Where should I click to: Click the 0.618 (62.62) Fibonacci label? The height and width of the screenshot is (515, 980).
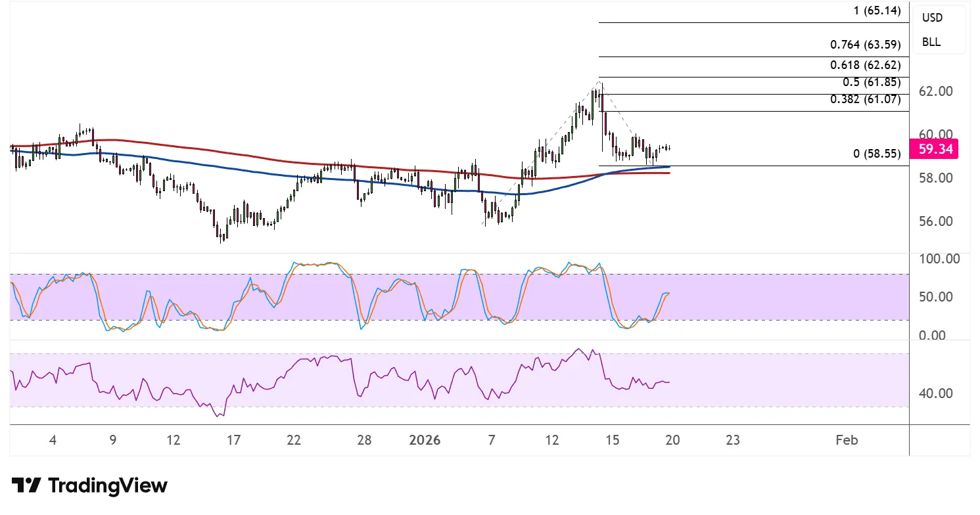pos(865,66)
